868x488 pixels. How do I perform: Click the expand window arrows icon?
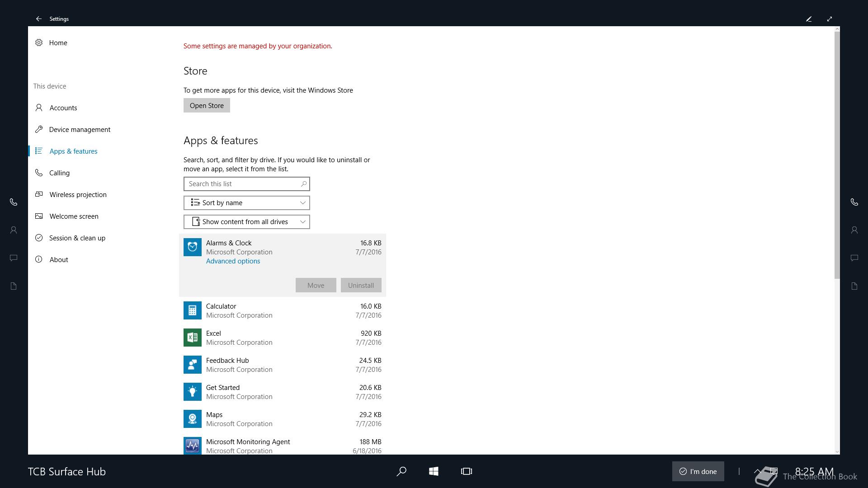point(830,19)
